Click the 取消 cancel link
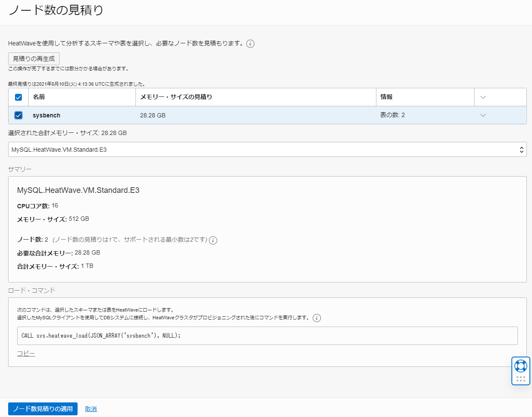 click(x=91, y=409)
